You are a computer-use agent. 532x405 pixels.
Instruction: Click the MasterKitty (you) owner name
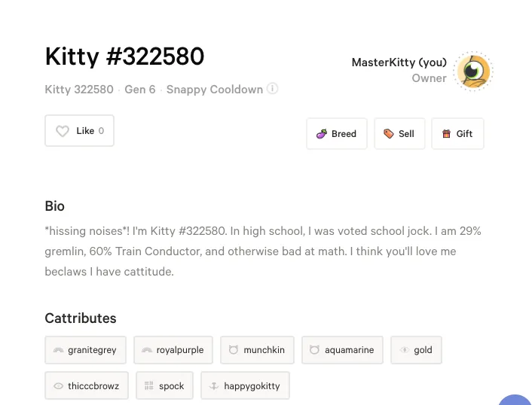399,62
